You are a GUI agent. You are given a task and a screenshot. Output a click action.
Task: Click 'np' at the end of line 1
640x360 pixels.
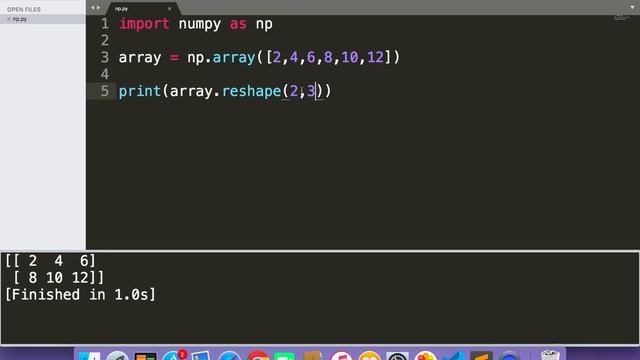(264, 24)
